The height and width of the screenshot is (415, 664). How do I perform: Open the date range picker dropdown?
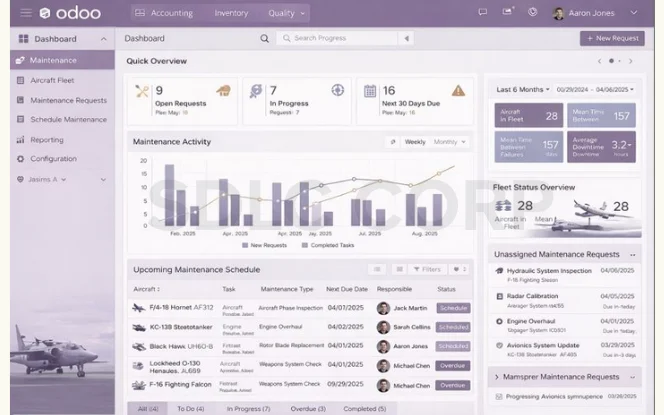click(x=595, y=90)
